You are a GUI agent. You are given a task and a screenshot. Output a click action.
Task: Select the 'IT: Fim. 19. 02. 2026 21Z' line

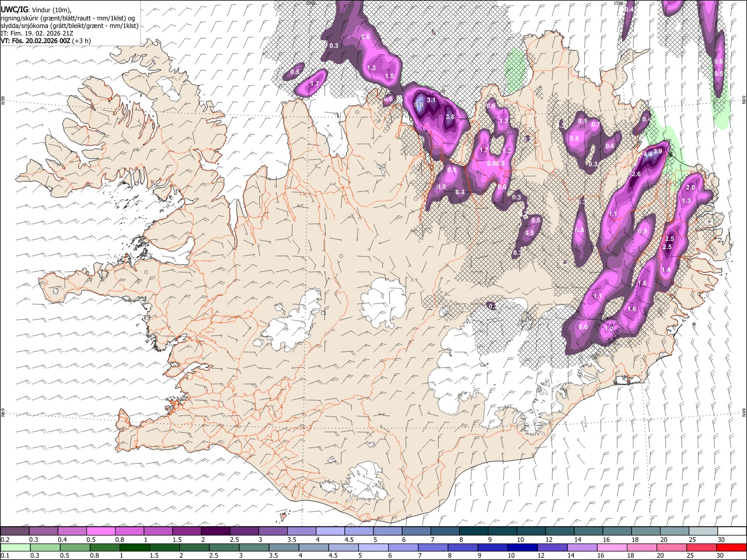coord(37,34)
